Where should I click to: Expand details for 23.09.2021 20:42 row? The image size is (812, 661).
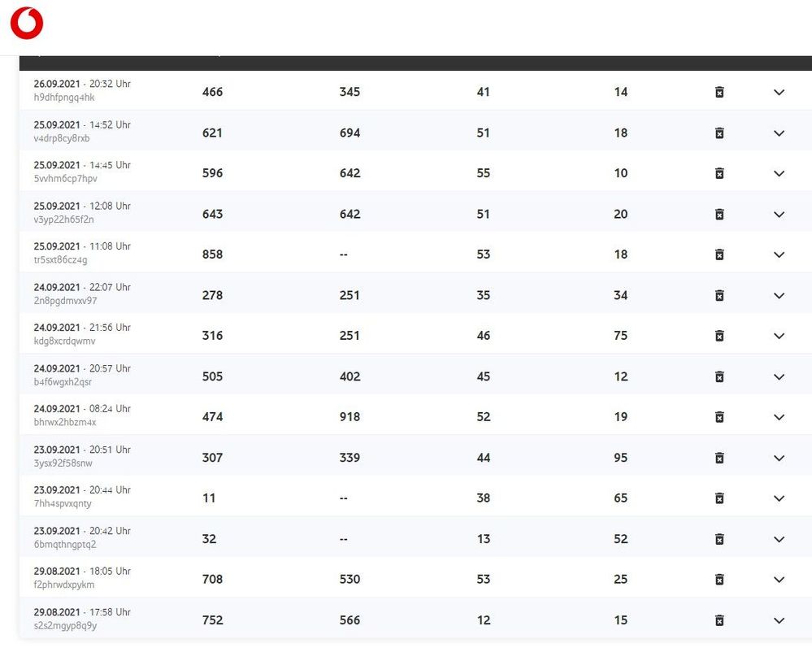pos(779,540)
